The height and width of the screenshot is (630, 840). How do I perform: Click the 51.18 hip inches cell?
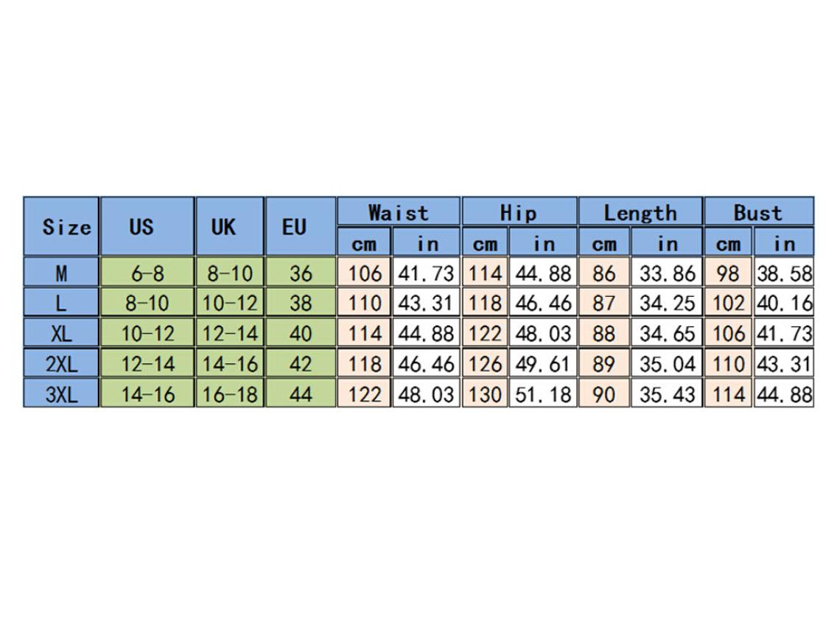click(543, 393)
